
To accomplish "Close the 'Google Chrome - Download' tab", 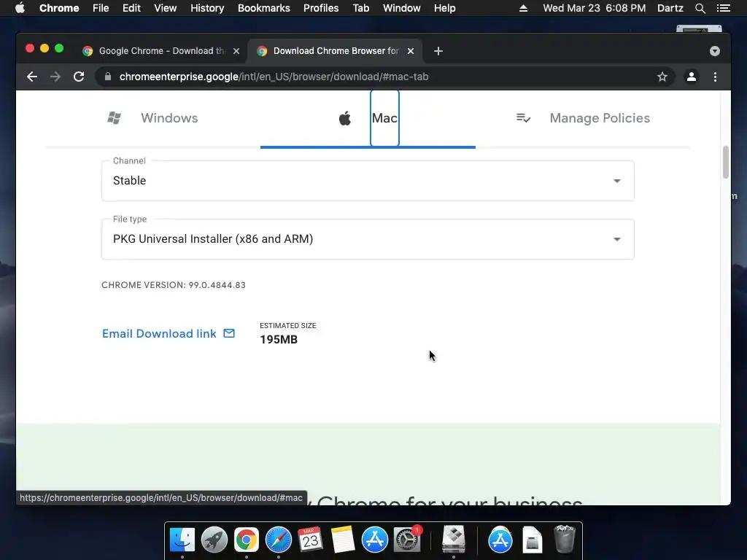I will (x=236, y=51).
